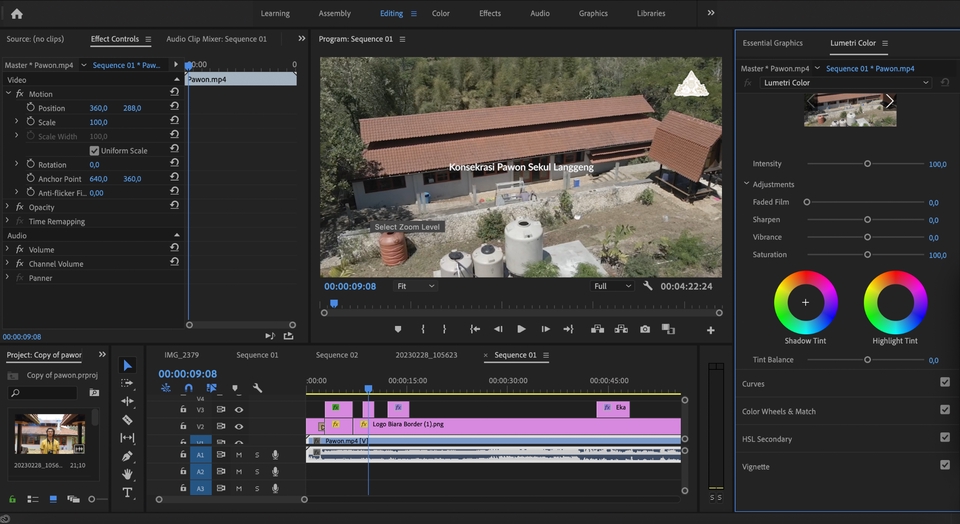Open the IMG_2379 timeline tab
The image size is (960, 524).
point(181,354)
